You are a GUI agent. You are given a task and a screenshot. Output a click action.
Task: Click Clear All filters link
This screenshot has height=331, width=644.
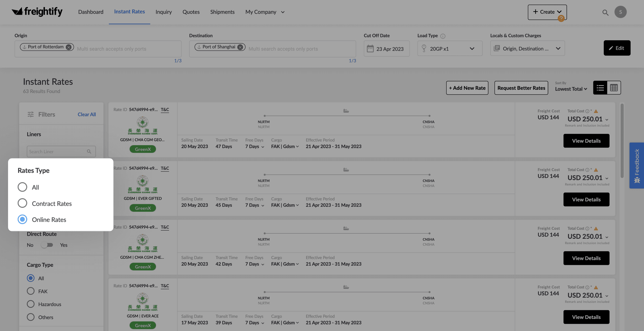pyautogui.click(x=87, y=114)
